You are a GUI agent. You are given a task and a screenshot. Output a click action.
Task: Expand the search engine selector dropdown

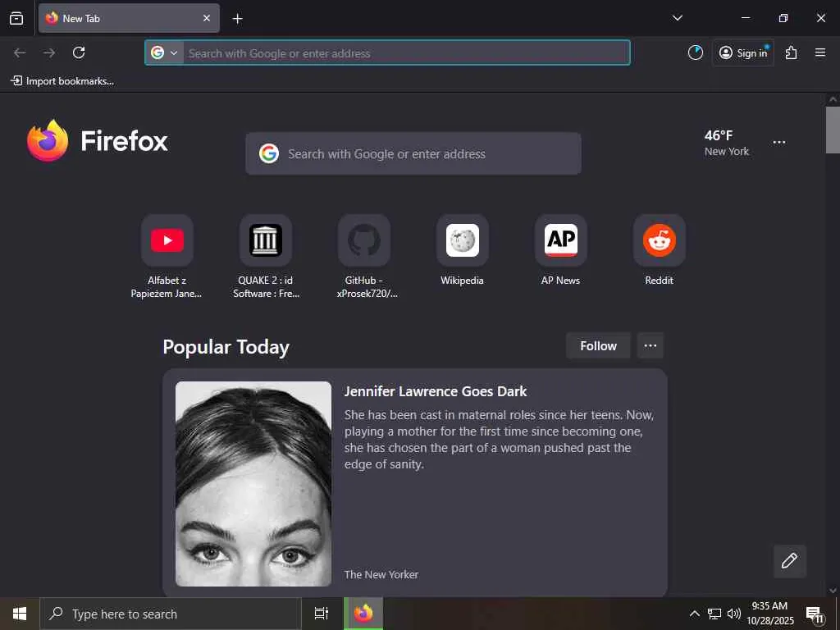(x=164, y=53)
